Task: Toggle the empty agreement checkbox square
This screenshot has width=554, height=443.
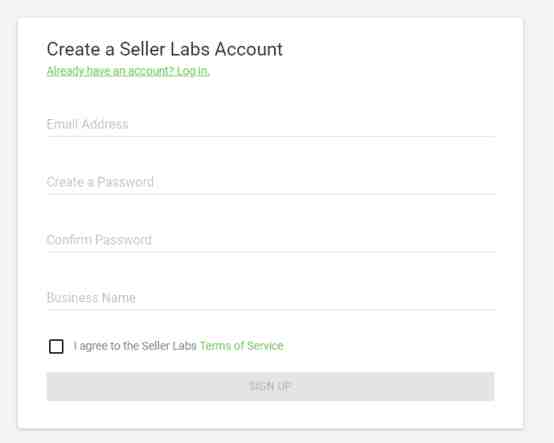Action: [56, 346]
